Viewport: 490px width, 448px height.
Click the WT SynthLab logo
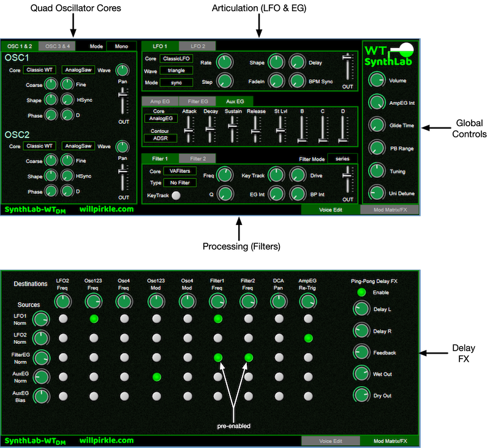tap(389, 55)
